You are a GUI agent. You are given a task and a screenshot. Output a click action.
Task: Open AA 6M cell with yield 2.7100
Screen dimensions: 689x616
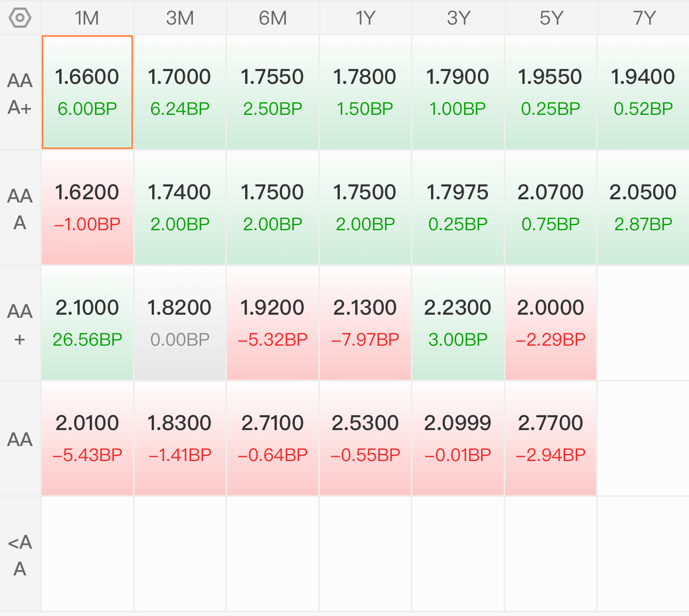tap(273, 439)
